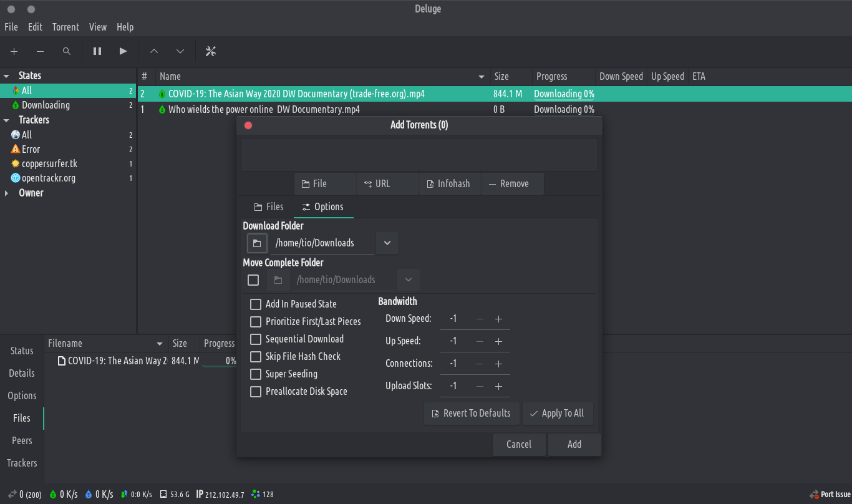Open preferences wrench icon

click(x=211, y=51)
